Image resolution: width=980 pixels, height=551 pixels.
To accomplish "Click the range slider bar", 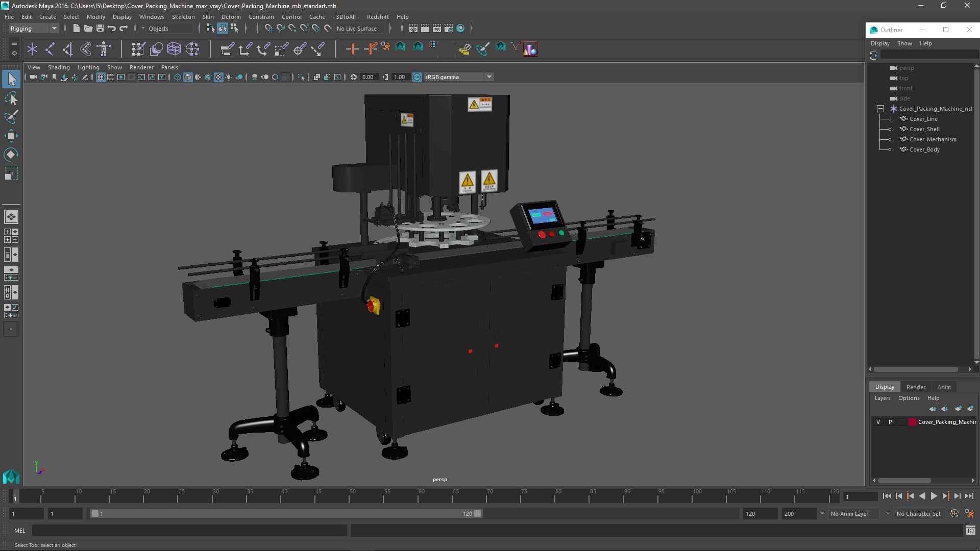I will (286, 514).
